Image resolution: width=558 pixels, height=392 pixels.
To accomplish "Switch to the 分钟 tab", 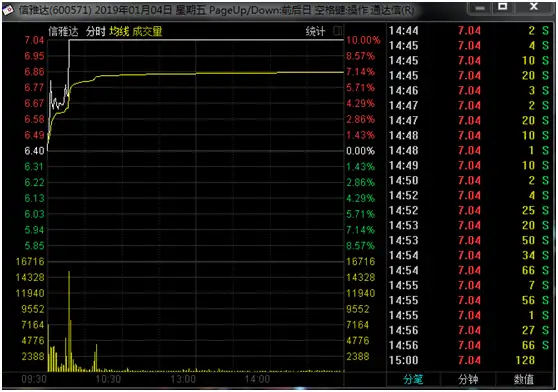I will pyautogui.click(x=468, y=380).
